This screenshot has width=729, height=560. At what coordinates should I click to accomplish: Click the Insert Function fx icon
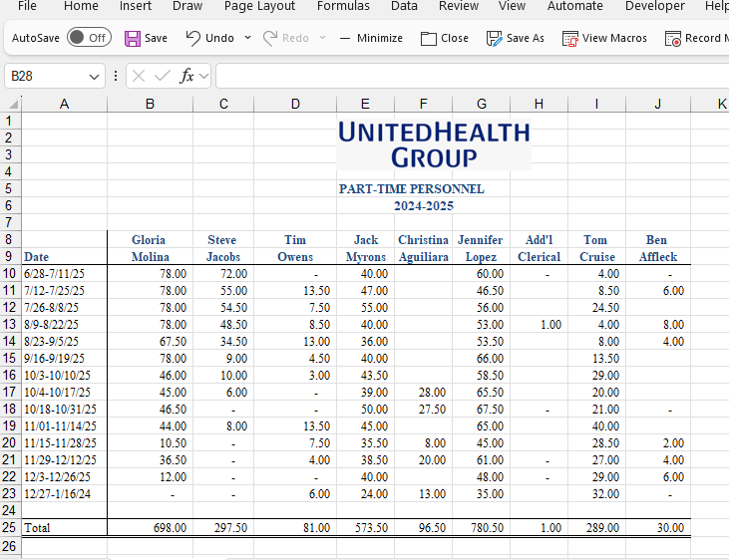186,76
